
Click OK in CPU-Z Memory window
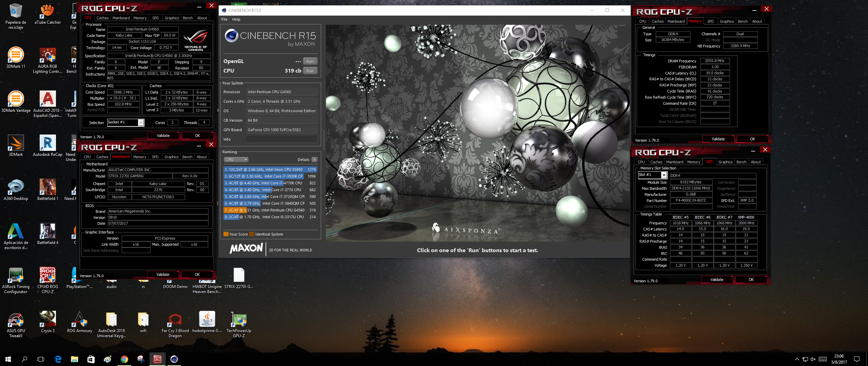(752, 139)
